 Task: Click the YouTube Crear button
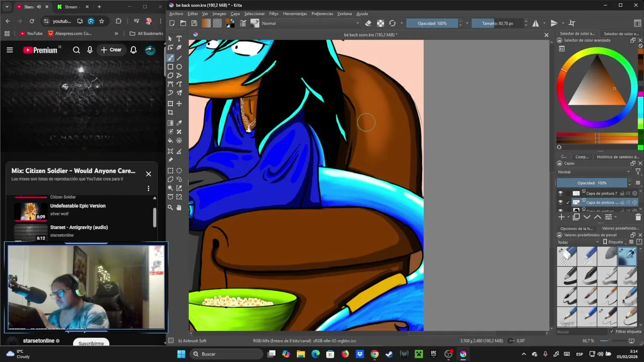coord(111,50)
